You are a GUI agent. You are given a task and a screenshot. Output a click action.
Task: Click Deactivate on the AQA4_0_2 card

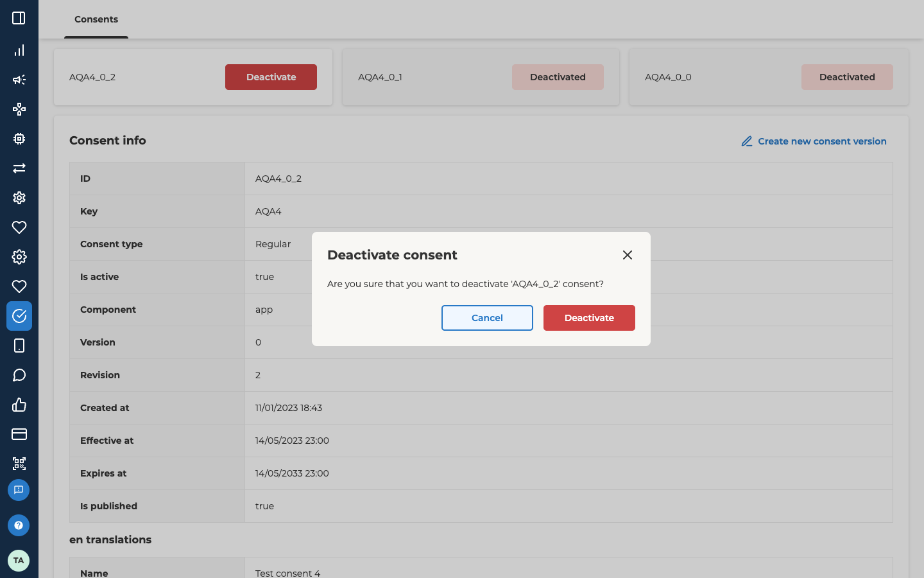pyautogui.click(x=271, y=77)
